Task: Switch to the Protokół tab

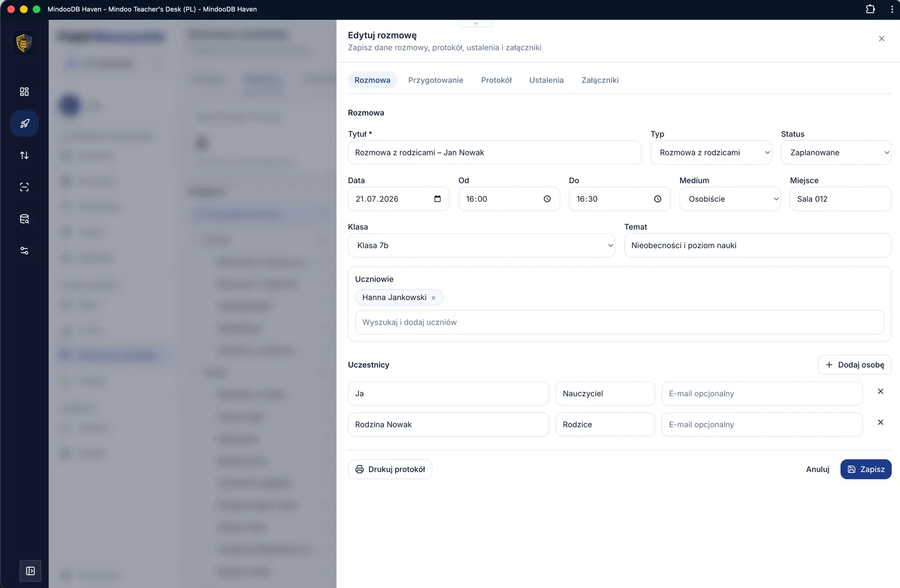Action: coord(496,80)
